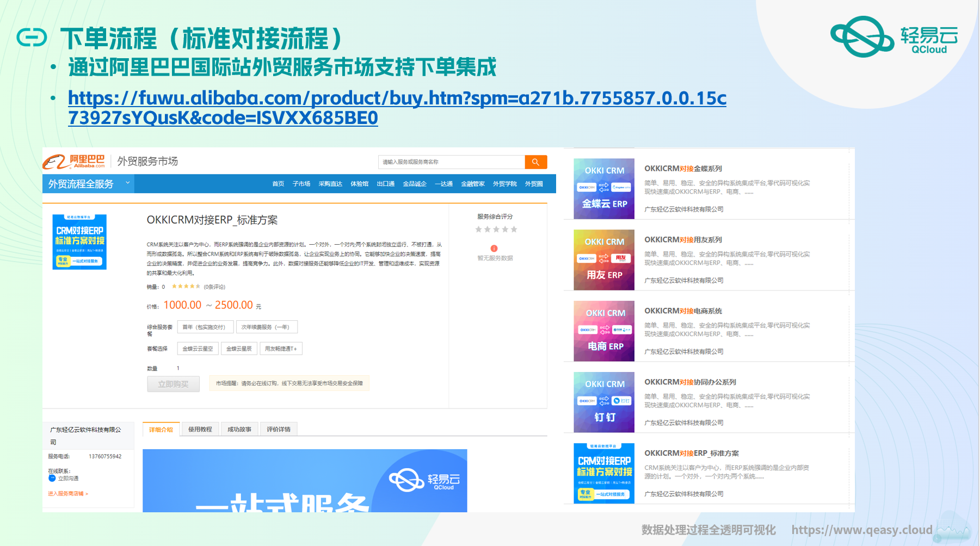
Task: Click the OKKICRM对接ERP_标准方案 product heading
Action: pos(212,220)
